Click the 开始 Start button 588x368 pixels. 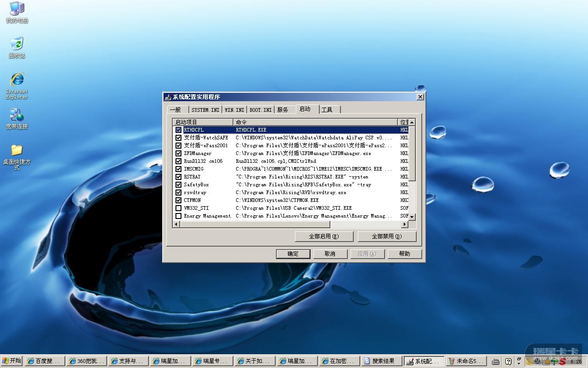click(11, 361)
